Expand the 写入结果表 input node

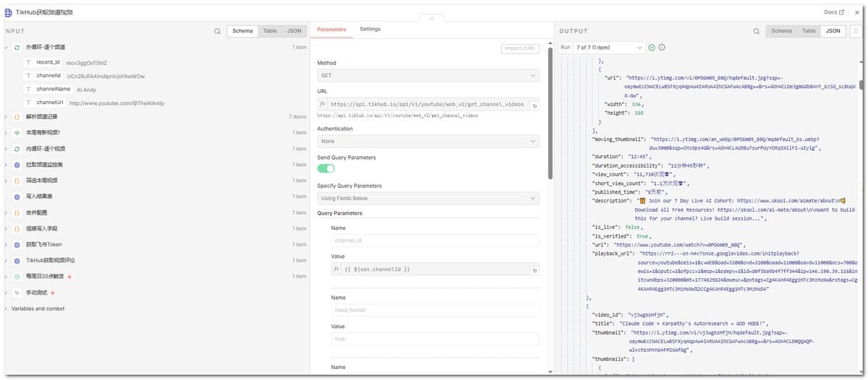[x=6, y=197]
